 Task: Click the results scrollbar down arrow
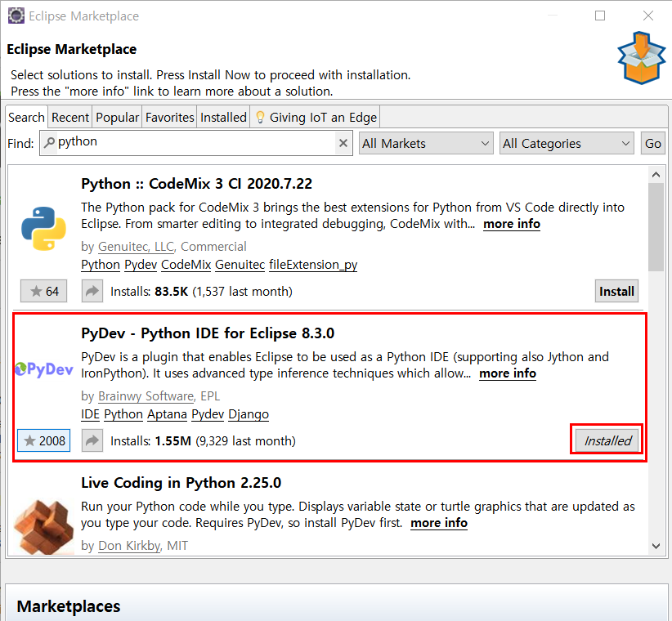(x=656, y=546)
